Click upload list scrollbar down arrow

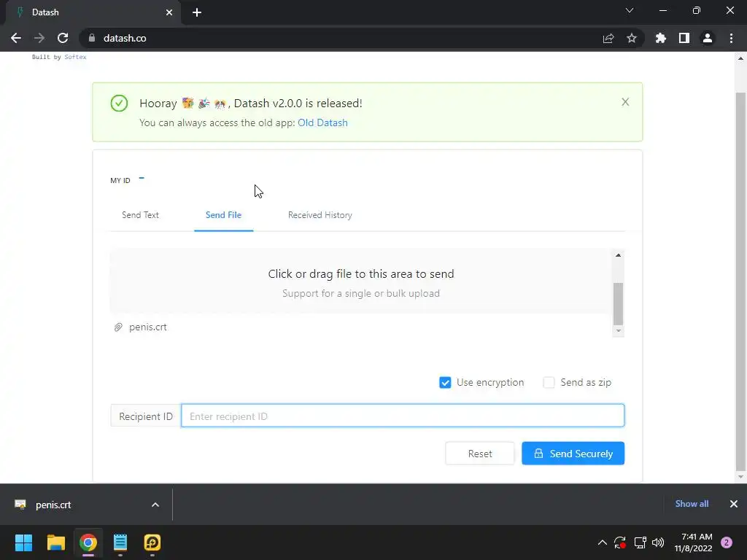click(618, 331)
